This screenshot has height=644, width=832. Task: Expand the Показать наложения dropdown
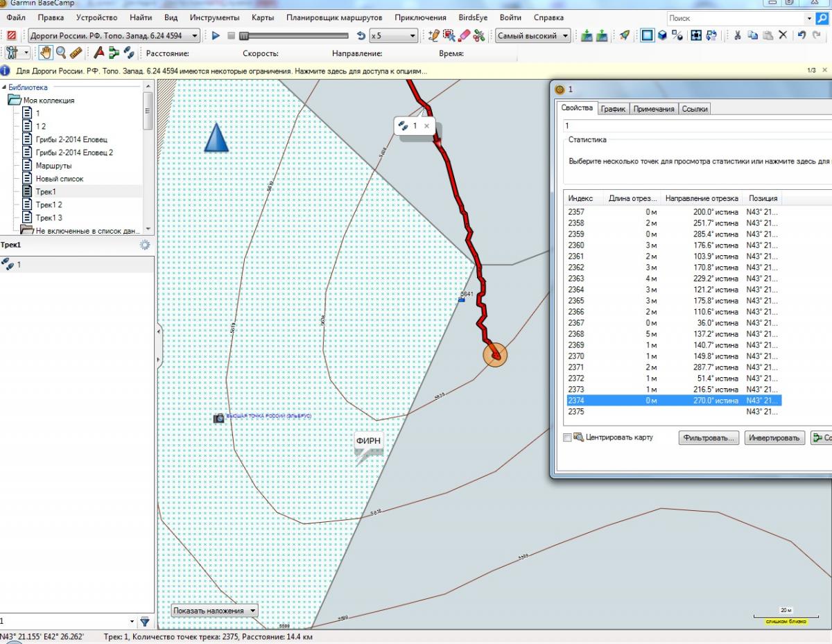215,611
